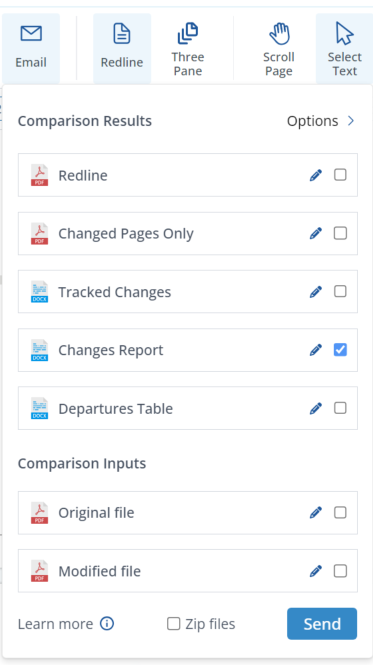Open the Learn more link
The height and width of the screenshot is (665, 373).
click(55, 624)
